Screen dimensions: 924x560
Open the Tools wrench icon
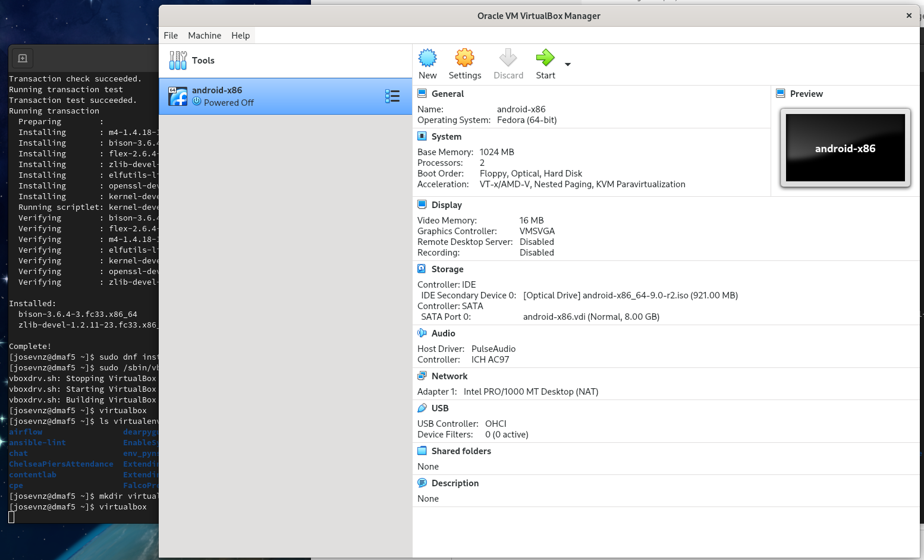(x=178, y=61)
